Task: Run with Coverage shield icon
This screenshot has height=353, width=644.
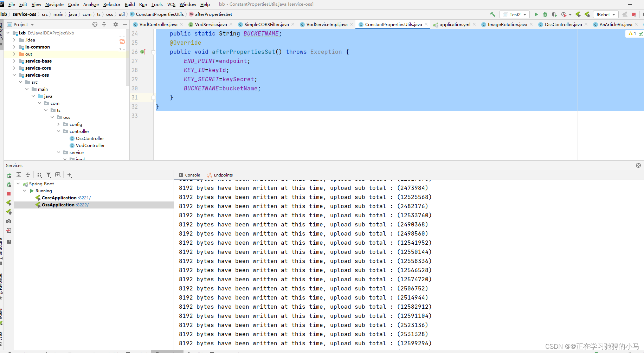Action: click(x=554, y=14)
